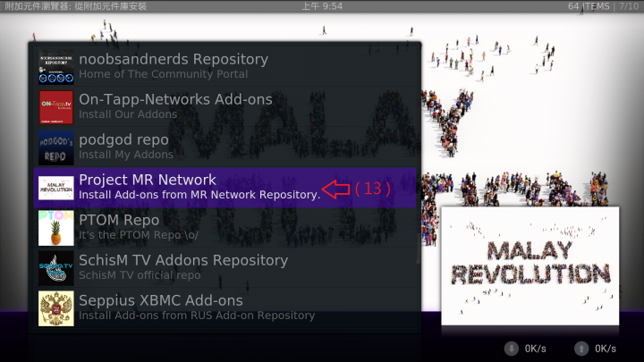Click the 64 ITEMS counter

click(589, 6)
